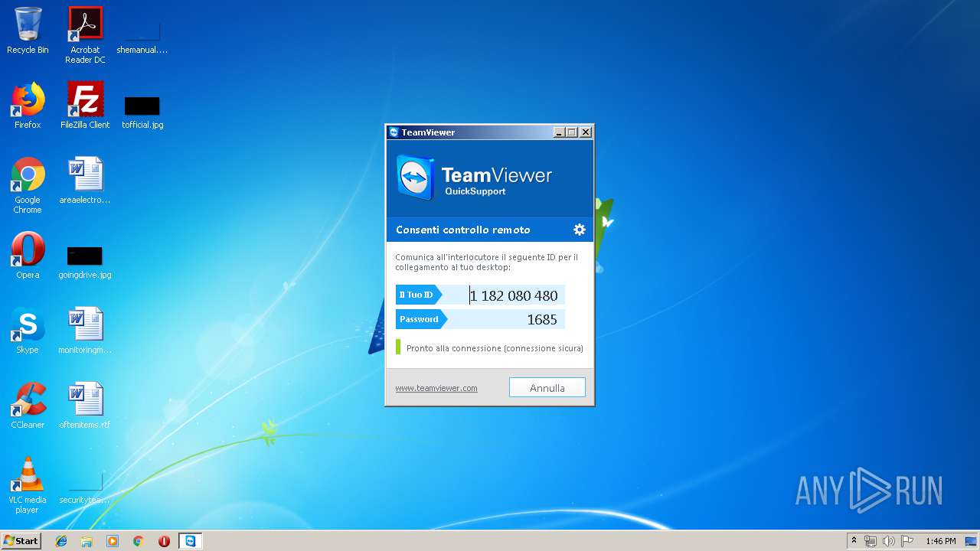980x551 pixels.
Task: Select oftenitems.rtf document
Action: (x=85, y=406)
